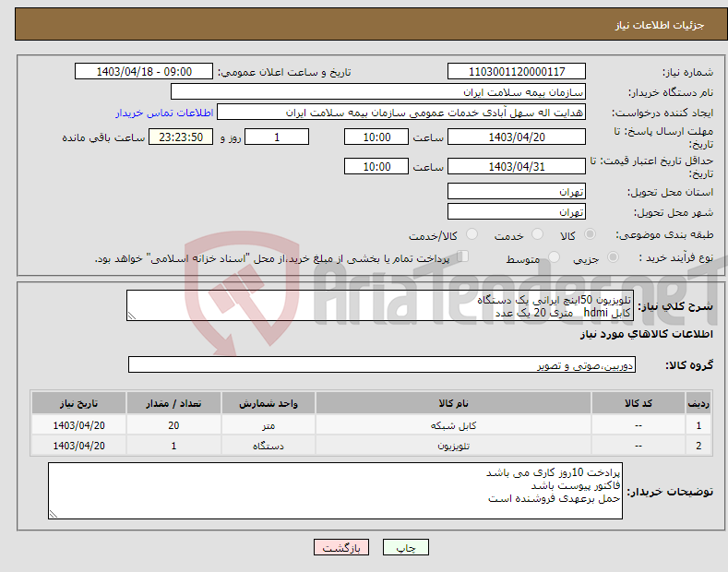Screen dimensions: 728x572
Task: Click the شرح کلی نیاز description textarea
Action: pyautogui.click(x=380, y=305)
